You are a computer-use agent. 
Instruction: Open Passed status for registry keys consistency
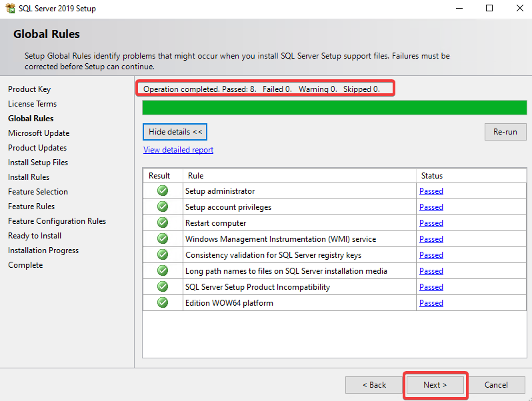431,255
